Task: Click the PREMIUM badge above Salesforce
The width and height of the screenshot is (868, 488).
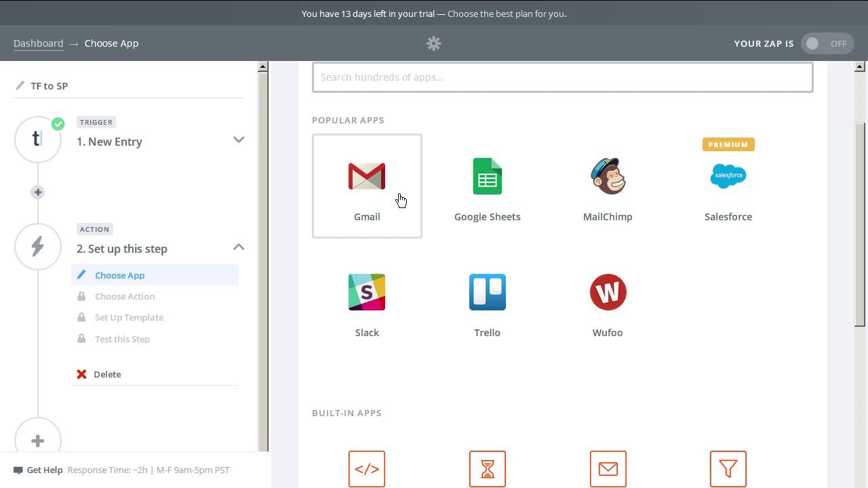Action: tap(728, 144)
